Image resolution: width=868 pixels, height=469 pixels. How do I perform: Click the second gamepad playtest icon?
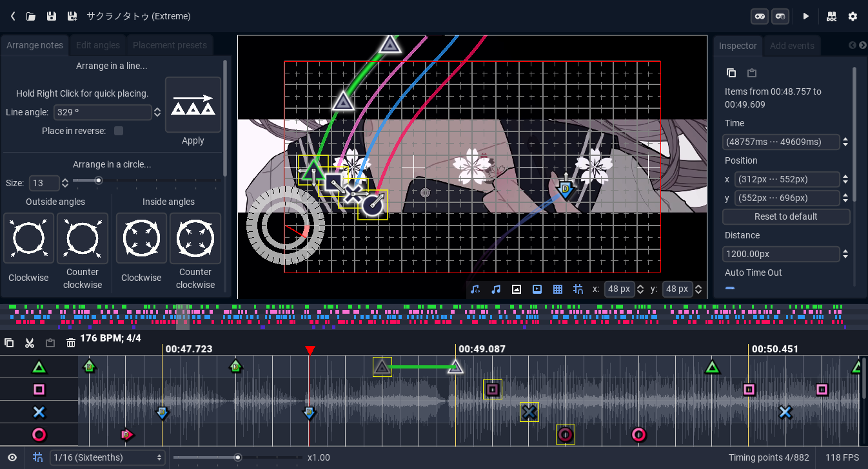point(780,16)
